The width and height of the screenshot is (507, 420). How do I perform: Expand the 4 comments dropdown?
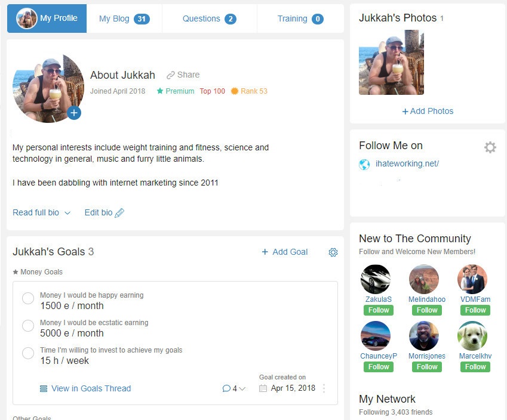[x=234, y=388]
